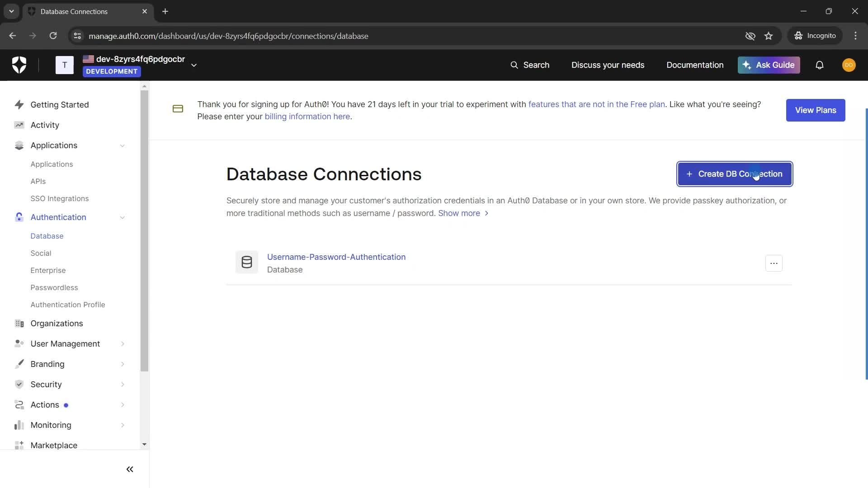Open the tenant avatar T tile
The image size is (868, 488).
pyautogui.click(x=65, y=65)
